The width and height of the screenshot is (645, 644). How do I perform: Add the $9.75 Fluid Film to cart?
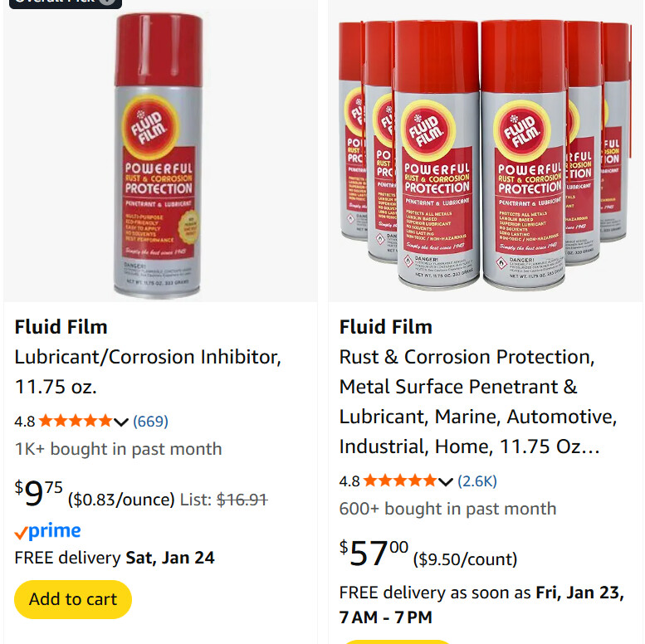pyautogui.click(x=73, y=599)
